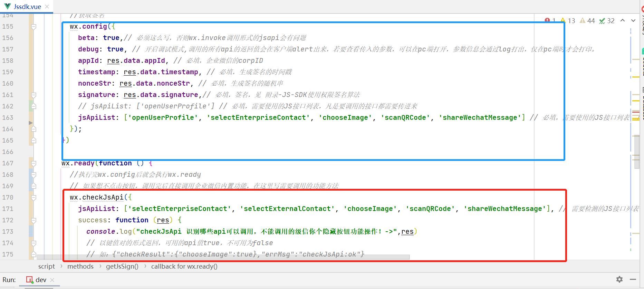Image resolution: width=644 pixels, height=289 pixels.
Task: Click line number 170 in the gutter
Action: 8,198
